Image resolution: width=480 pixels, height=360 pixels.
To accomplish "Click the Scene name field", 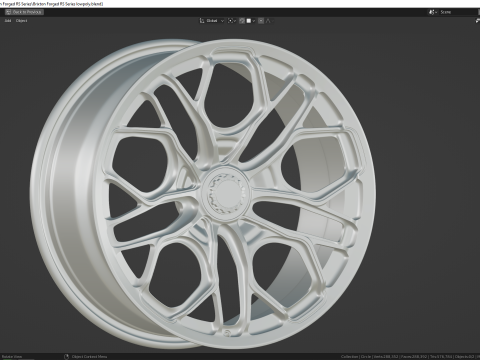I will click(459, 12).
